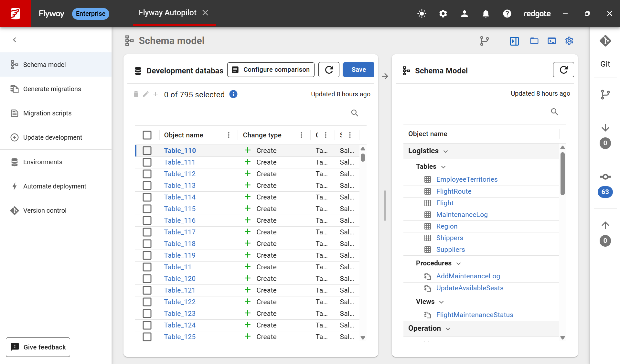620x364 pixels.
Task: Refresh the Development database comparison
Action: click(329, 70)
